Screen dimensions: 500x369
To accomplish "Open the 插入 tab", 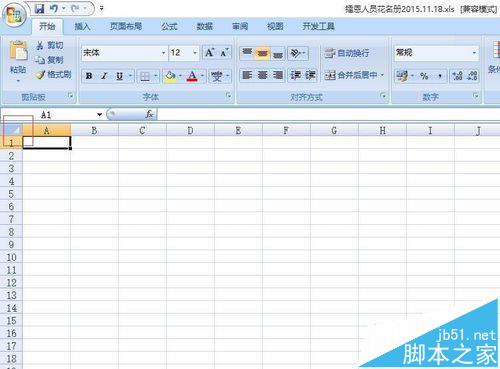I will [82, 26].
